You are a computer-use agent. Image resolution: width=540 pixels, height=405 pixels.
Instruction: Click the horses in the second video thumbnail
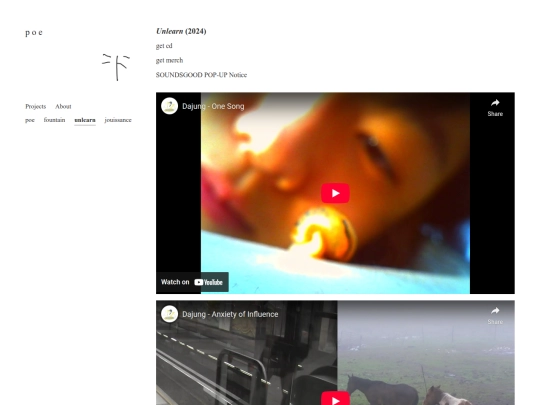408,391
